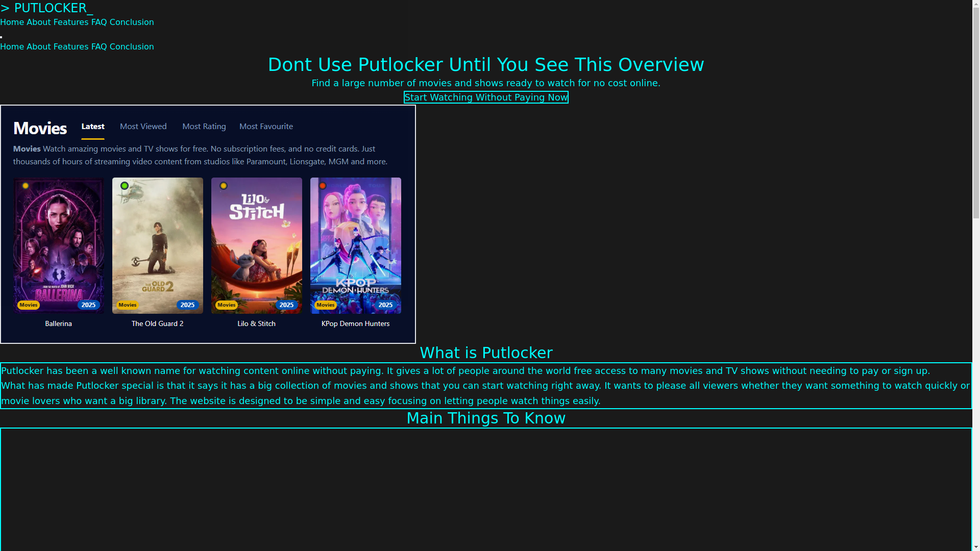The width and height of the screenshot is (980, 551).
Task: Open the Ballerina movie poster
Action: 59,245
